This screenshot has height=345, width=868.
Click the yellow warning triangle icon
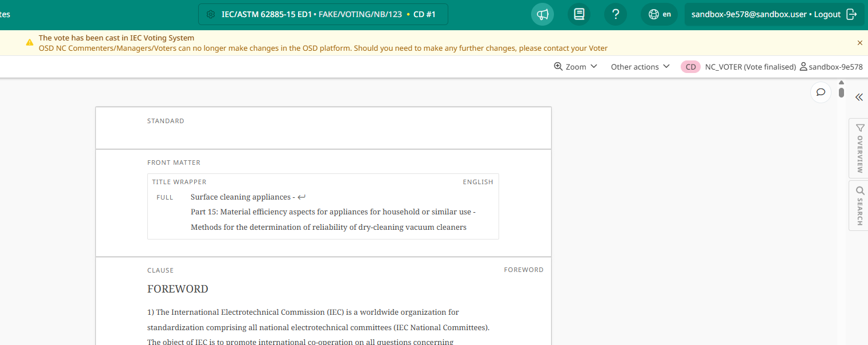pyautogui.click(x=30, y=42)
